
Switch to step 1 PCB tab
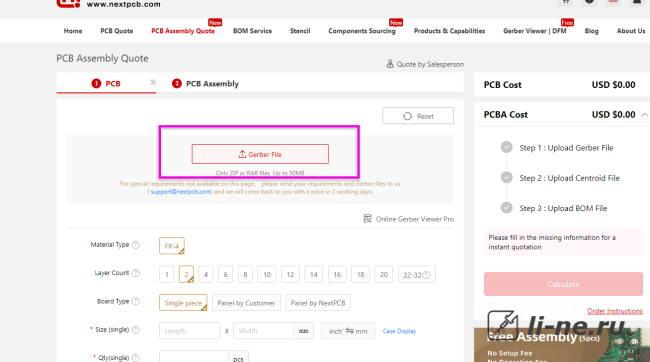click(x=106, y=83)
